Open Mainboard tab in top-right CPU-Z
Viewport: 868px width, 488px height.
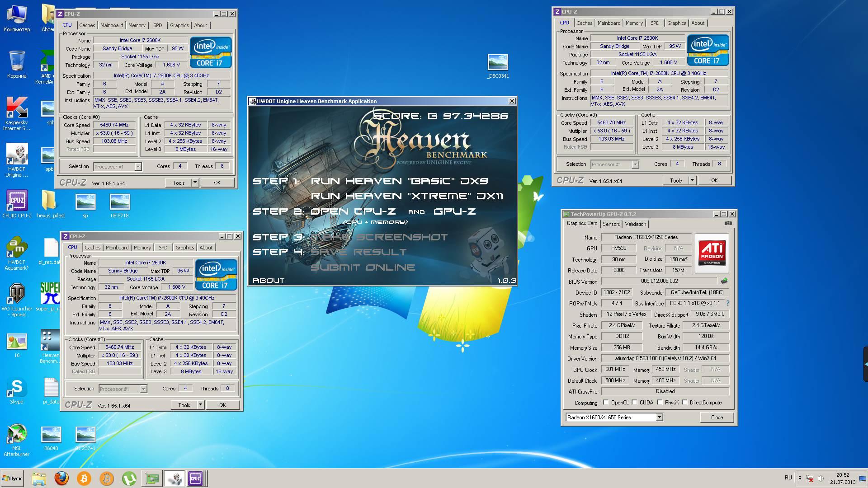pyautogui.click(x=609, y=23)
